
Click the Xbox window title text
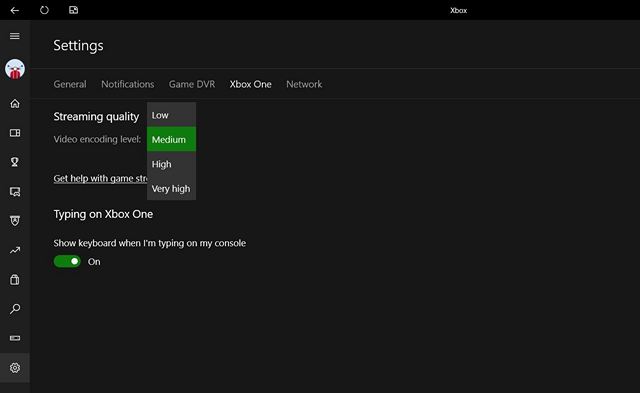[458, 11]
